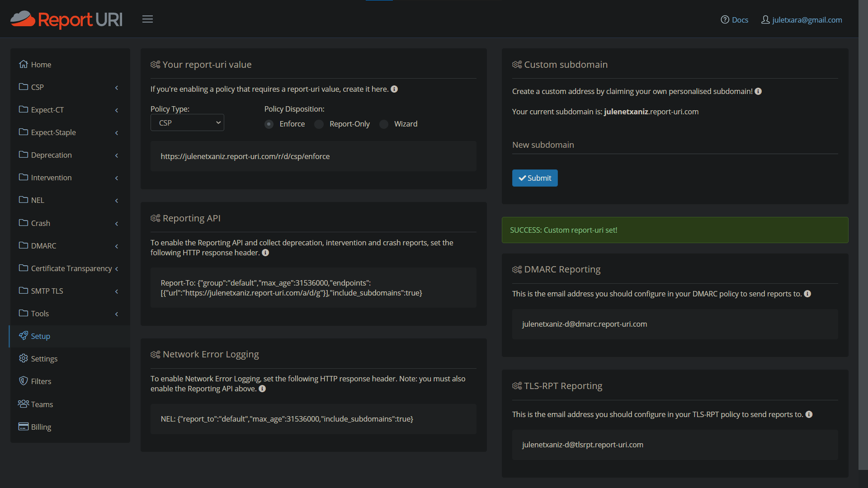Click the user account icon
The height and width of the screenshot is (488, 868).
(765, 19)
